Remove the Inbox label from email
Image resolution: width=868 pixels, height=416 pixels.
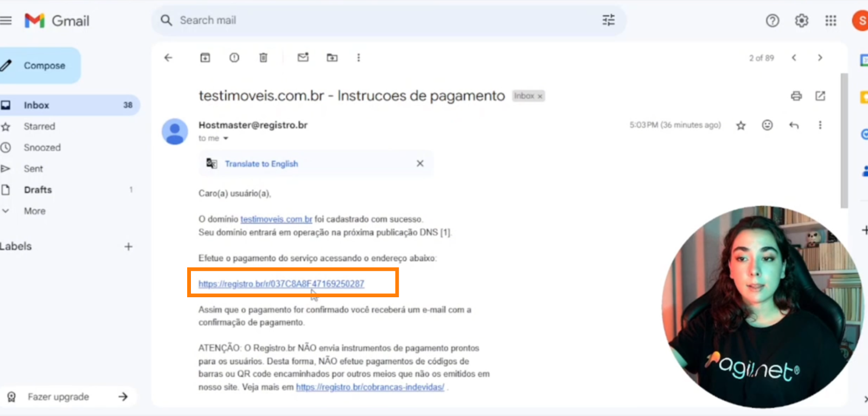click(x=540, y=97)
